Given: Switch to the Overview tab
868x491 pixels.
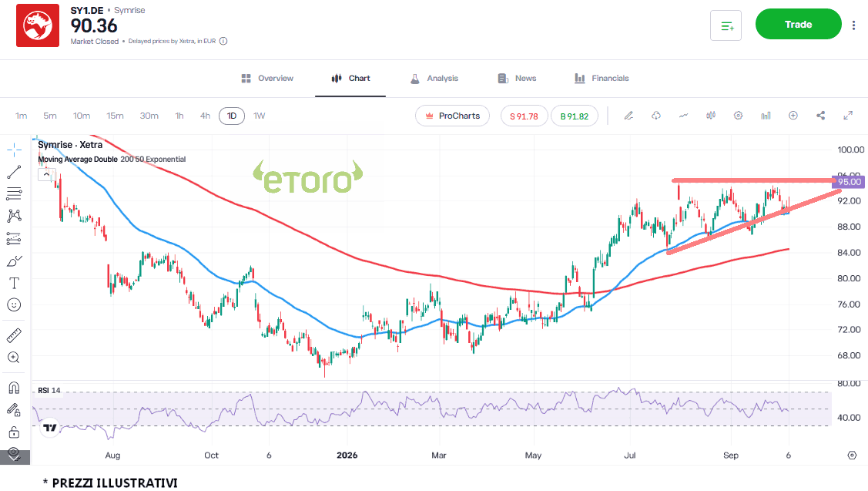Looking at the screenshot, I should tap(267, 78).
